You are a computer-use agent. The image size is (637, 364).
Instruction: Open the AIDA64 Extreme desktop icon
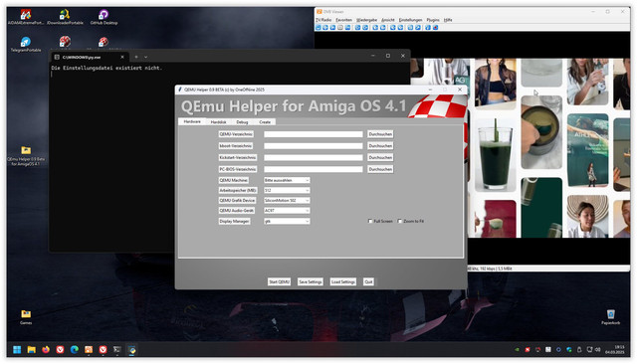pyautogui.click(x=26, y=17)
